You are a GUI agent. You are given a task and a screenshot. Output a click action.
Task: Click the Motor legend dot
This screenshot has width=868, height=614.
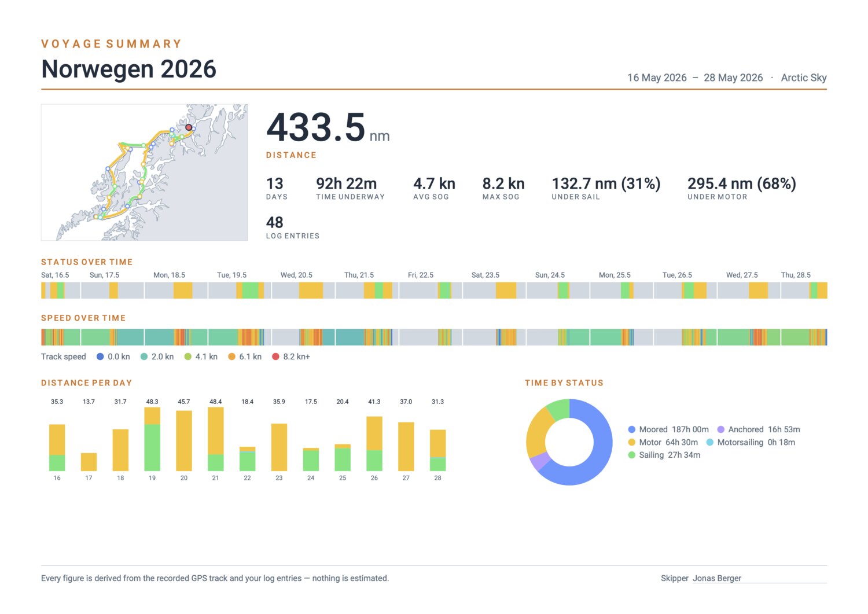click(632, 442)
